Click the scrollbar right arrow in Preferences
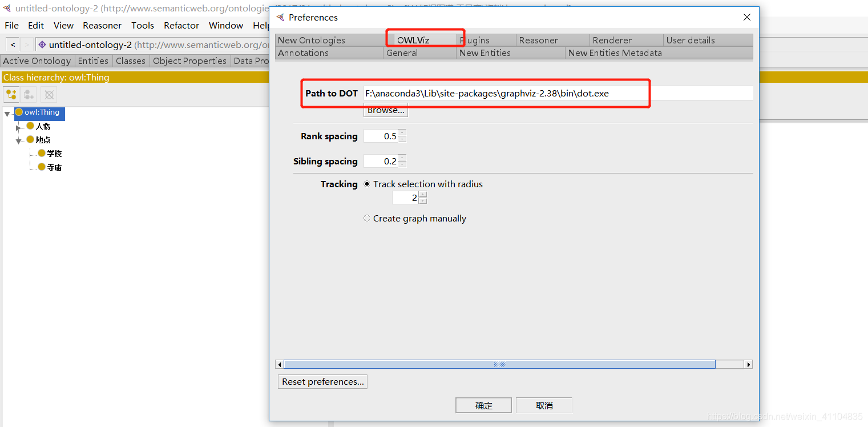The width and height of the screenshot is (868, 427). 748,364
